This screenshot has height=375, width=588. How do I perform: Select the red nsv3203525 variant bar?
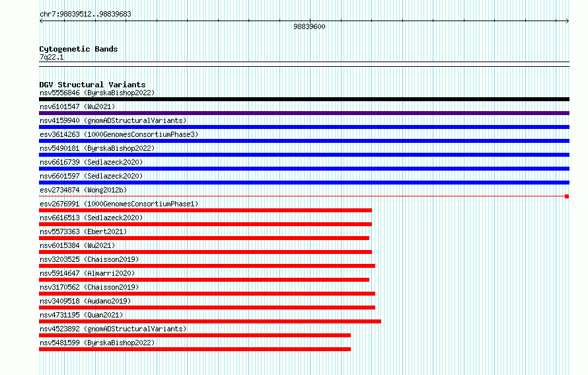pyautogui.click(x=207, y=266)
